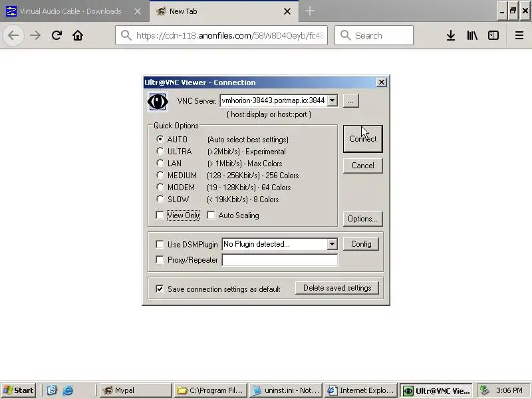Viewport: 532px width, 399px height.
Task: Click the browser Back arrow icon
Action: pyautogui.click(x=13, y=35)
